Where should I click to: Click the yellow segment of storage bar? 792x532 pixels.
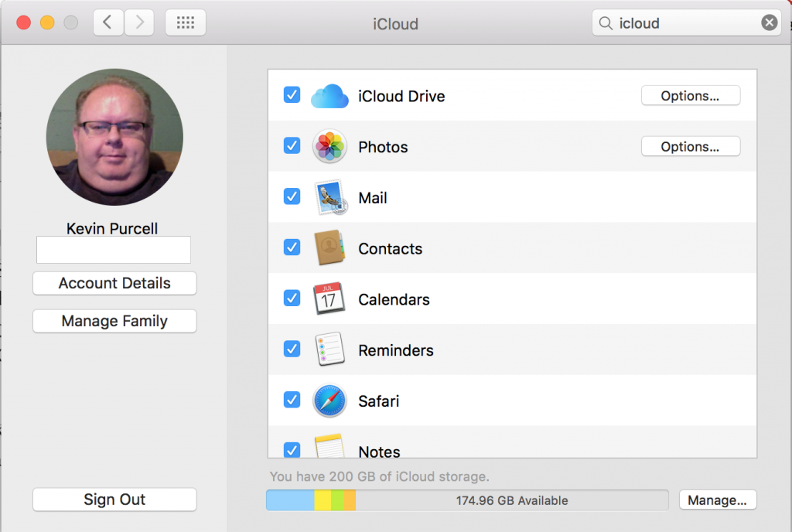click(323, 500)
